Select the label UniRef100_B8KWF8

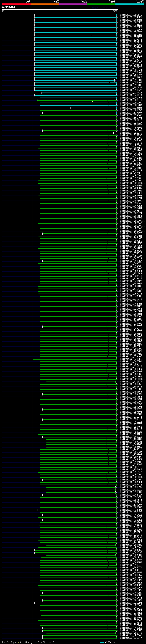(x=131, y=148)
